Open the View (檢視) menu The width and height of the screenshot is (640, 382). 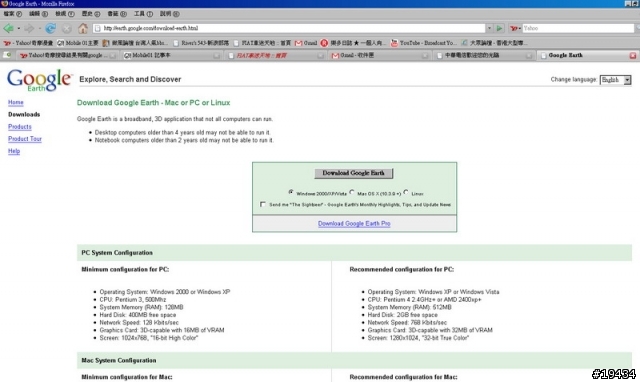tap(64, 14)
